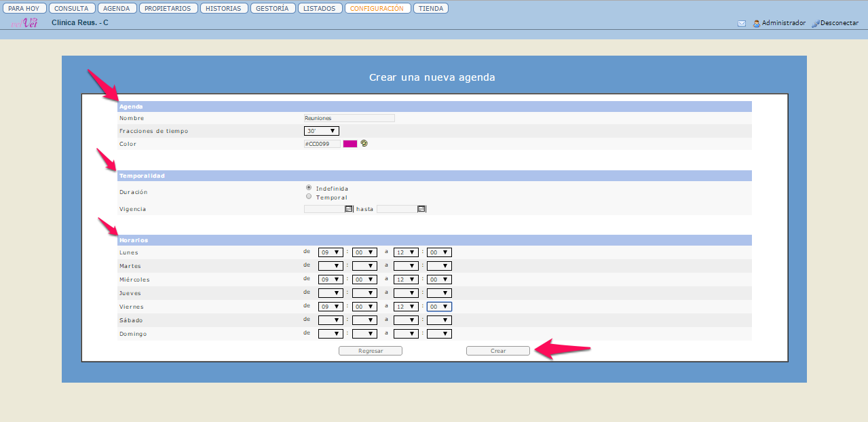Click the Nombre text field
Viewport: 868px width, 422px height.
pos(349,118)
